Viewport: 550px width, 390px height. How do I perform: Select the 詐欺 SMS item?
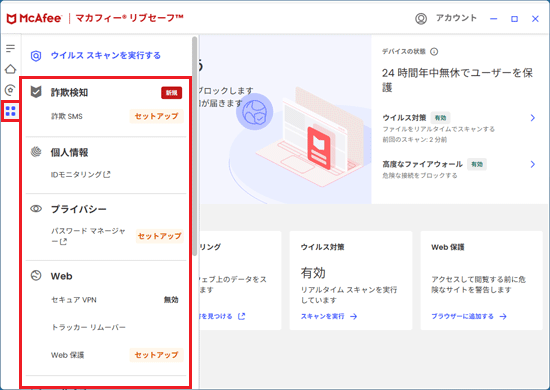pos(67,116)
